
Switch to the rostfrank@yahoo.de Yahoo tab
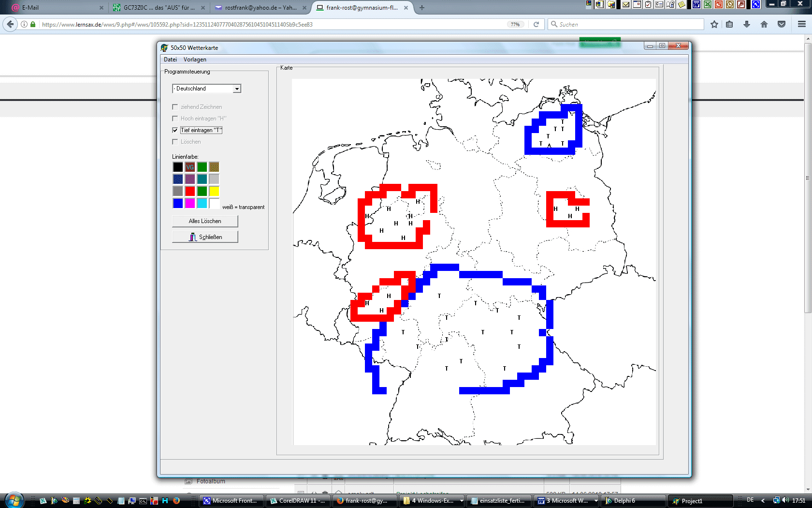(260, 8)
